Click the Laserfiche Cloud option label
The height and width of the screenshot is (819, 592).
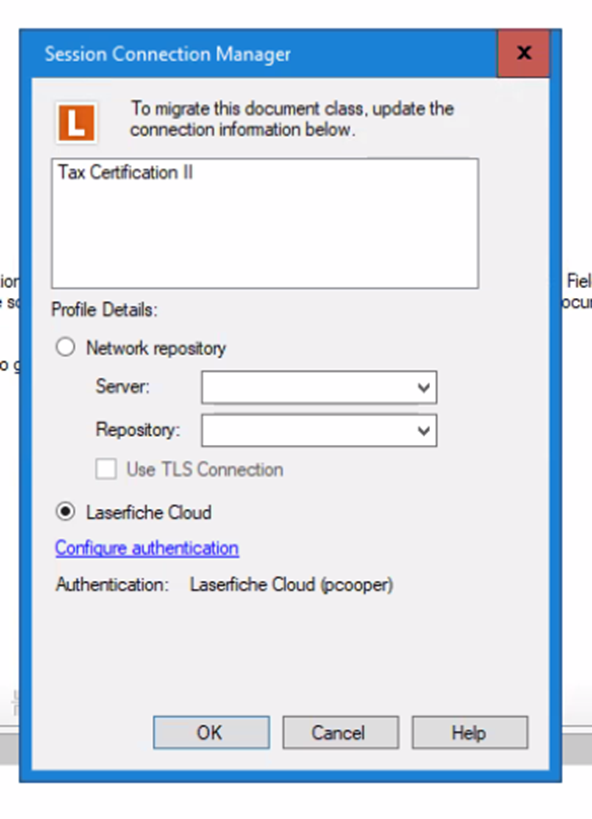coord(149,512)
